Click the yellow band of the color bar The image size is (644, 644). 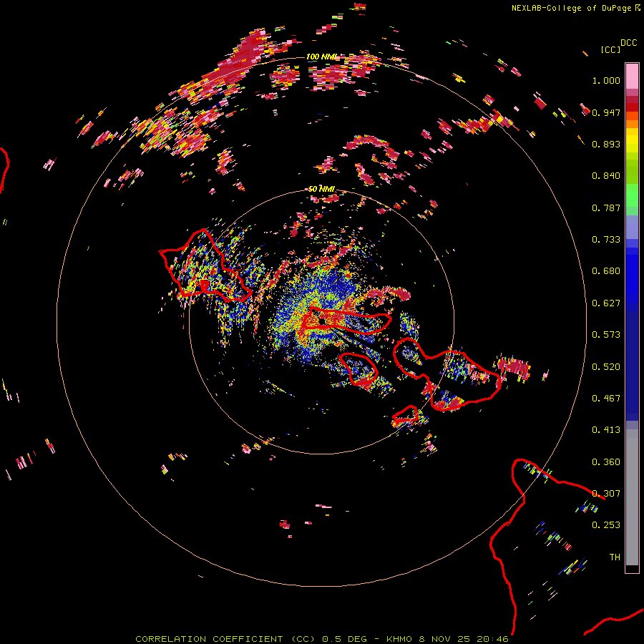click(632, 140)
